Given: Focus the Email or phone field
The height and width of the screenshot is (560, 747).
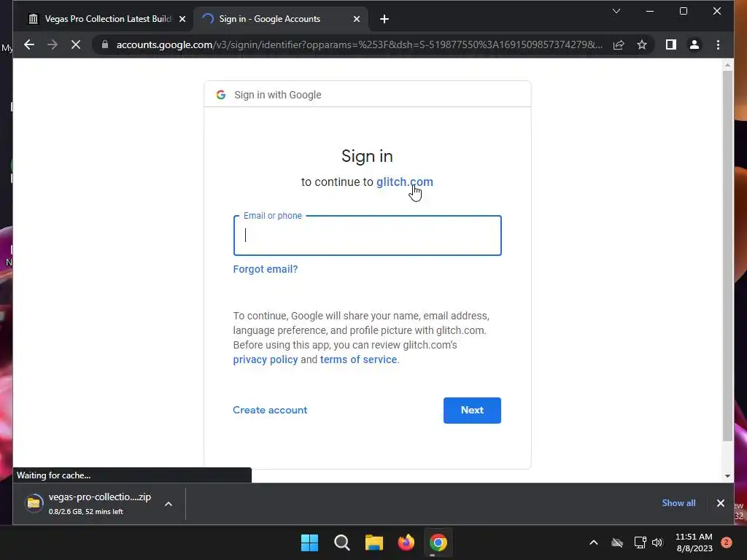Looking at the screenshot, I should [368, 236].
